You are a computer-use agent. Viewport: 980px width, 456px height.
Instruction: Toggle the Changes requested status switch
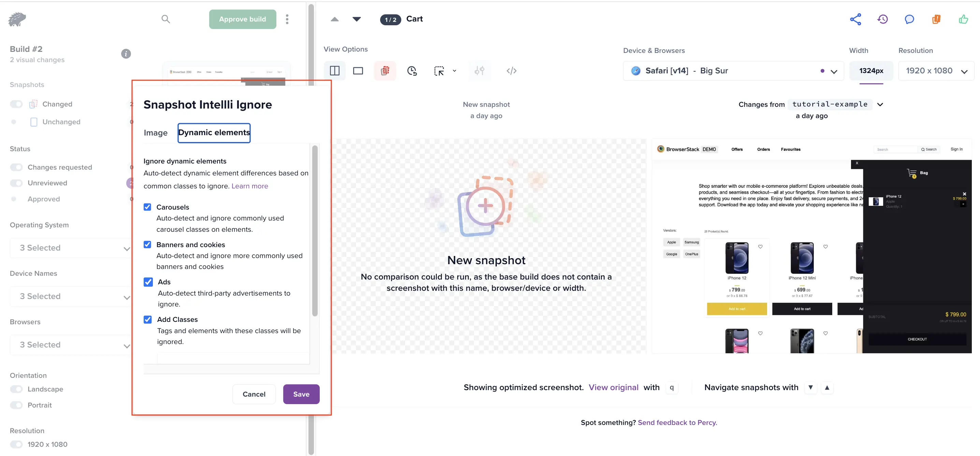pos(16,167)
